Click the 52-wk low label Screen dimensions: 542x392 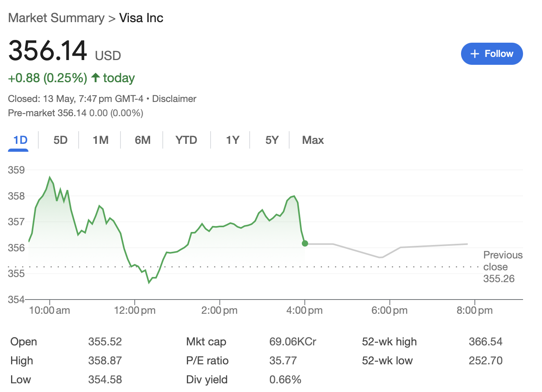(387, 360)
